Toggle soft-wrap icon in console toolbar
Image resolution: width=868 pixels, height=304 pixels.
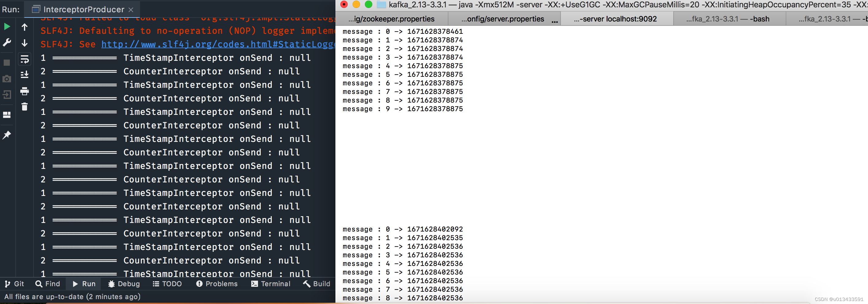pyautogui.click(x=25, y=59)
